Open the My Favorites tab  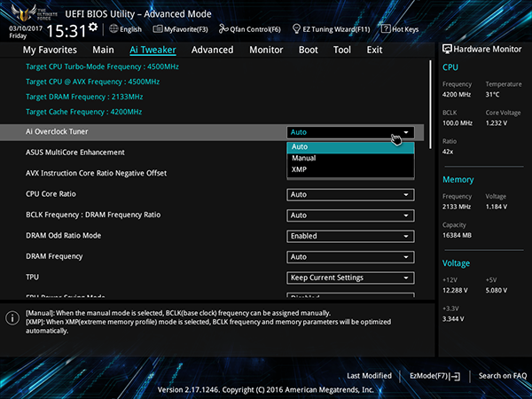[50, 50]
